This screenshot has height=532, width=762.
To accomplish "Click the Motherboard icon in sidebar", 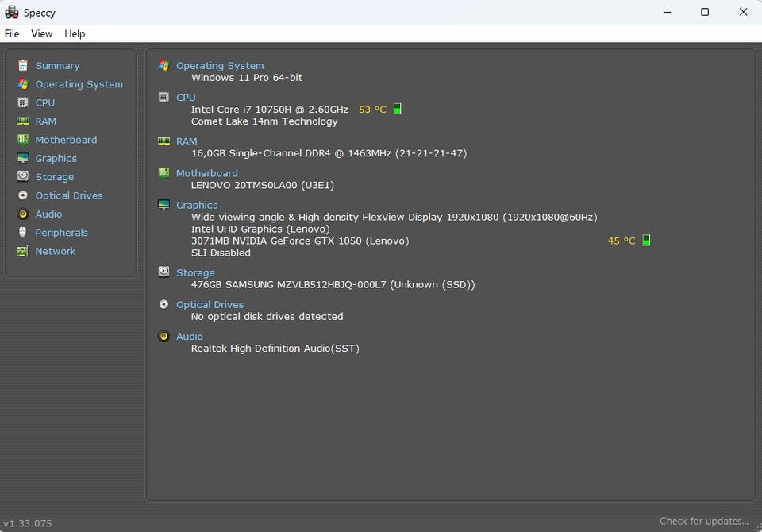I will pyautogui.click(x=23, y=140).
